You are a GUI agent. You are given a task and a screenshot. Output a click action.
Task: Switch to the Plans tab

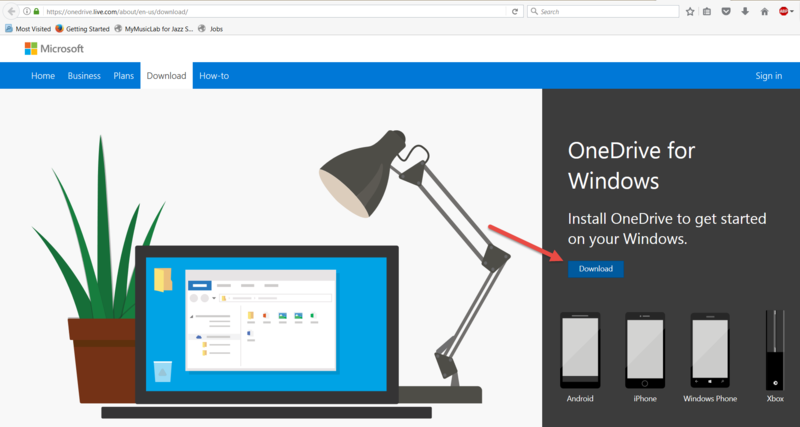pyautogui.click(x=124, y=76)
